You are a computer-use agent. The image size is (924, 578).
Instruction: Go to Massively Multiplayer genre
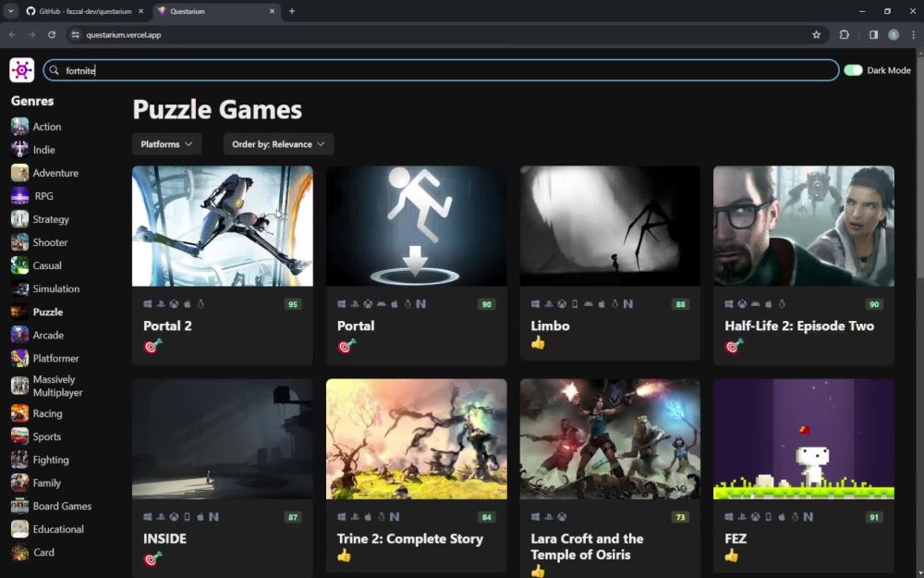pyautogui.click(x=57, y=386)
